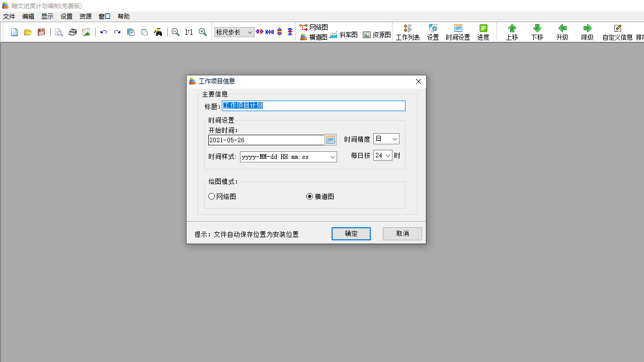Switch to 网络图 view in toolbar
Viewport: 644px width, 362px height.
[313, 27]
